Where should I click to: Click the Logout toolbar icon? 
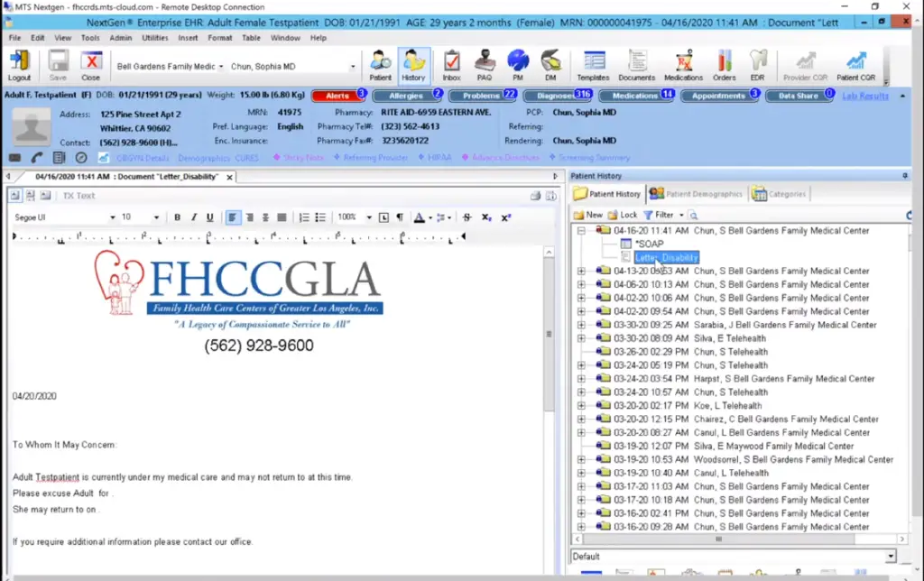(x=19, y=65)
